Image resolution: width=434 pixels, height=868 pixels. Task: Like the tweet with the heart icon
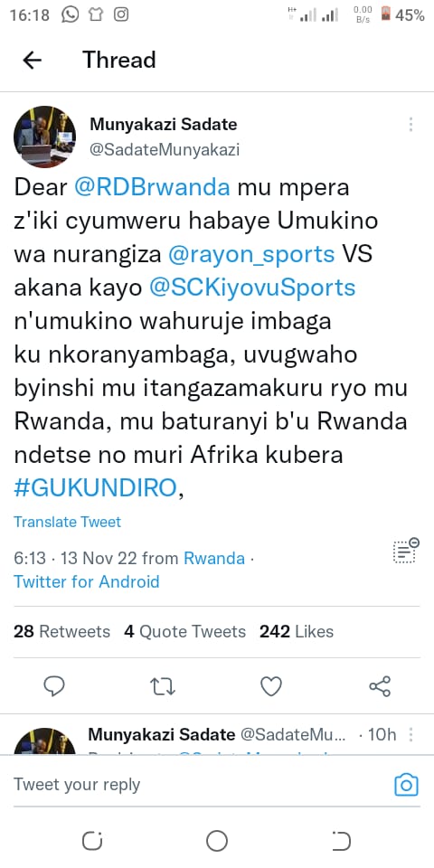(x=271, y=686)
